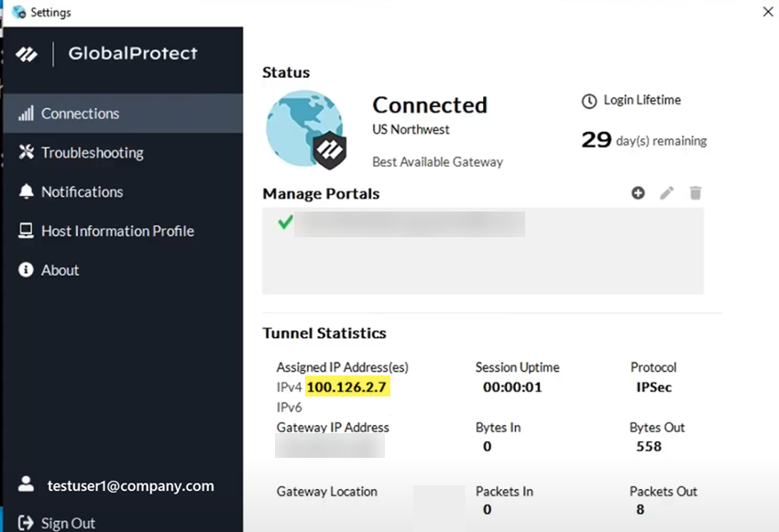
Task: Go to Notifications page
Action: (82, 191)
